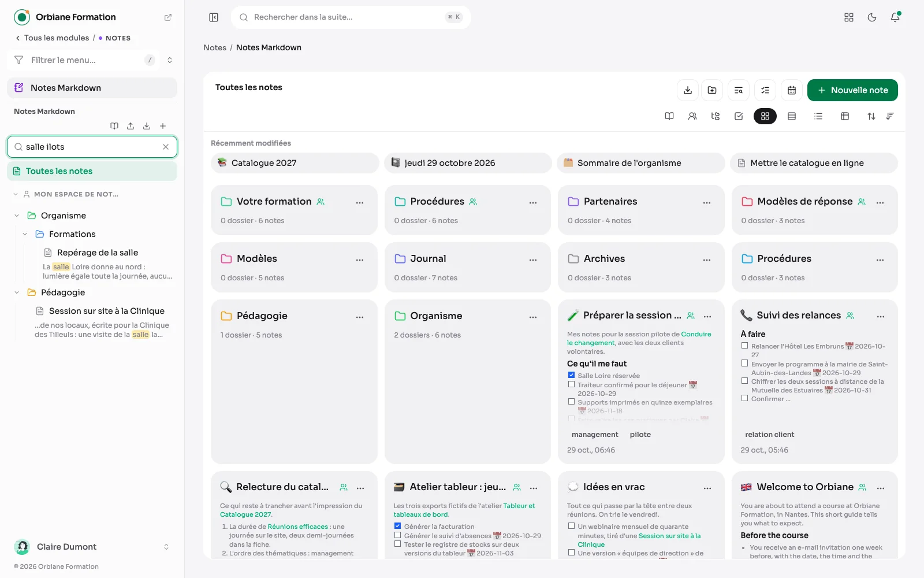The image size is (924, 578).
Task: Create a new folder with the folder-plus icon
Action: 712,90
